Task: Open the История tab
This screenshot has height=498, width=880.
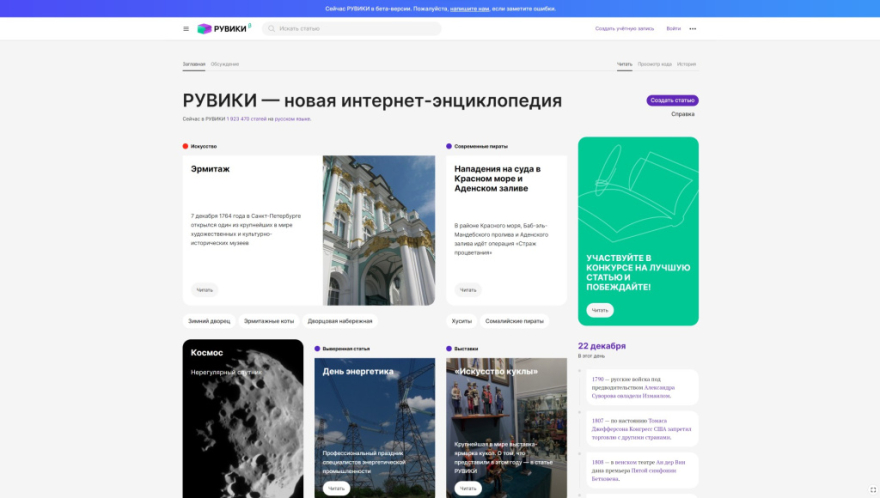Action: tap(686, 64)
